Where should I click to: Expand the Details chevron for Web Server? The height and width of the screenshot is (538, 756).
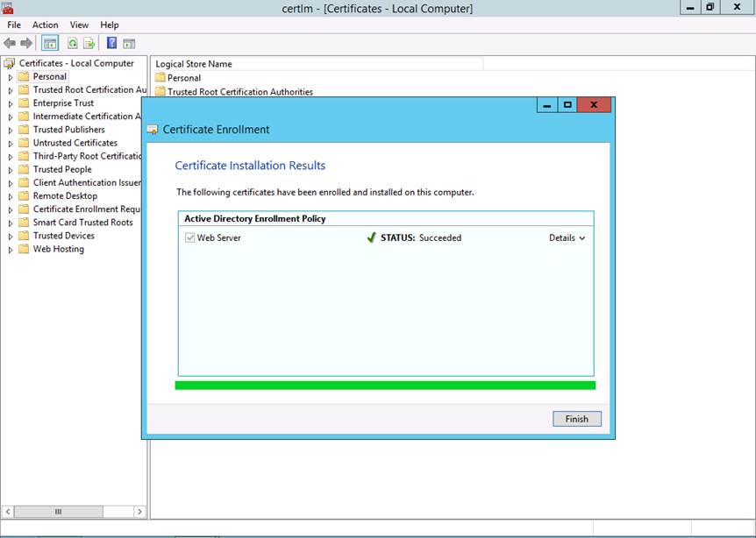click(581, 238)
